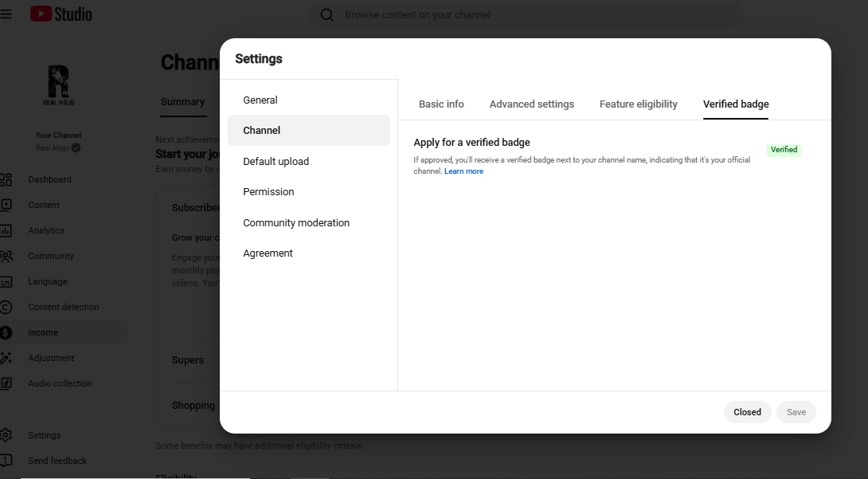Image resolution: width=868 pixels, height=479 pixels.
Task: Switch to Basic info tab
Action: 441,104
